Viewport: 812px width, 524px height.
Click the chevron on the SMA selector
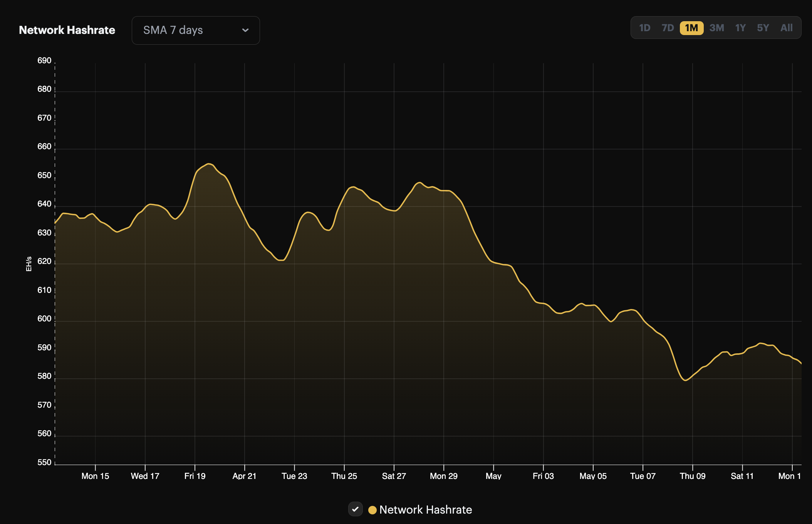[246, 30]
